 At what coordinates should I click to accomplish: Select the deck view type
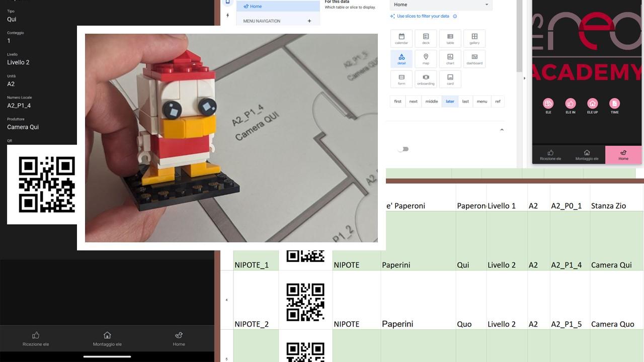pyautogui.click(x=426, y=39)
